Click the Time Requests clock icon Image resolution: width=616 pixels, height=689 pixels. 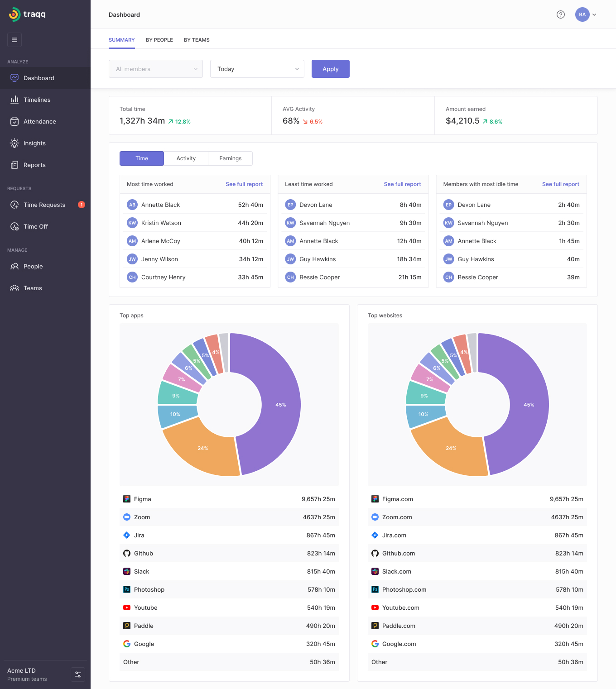[14, 205]
